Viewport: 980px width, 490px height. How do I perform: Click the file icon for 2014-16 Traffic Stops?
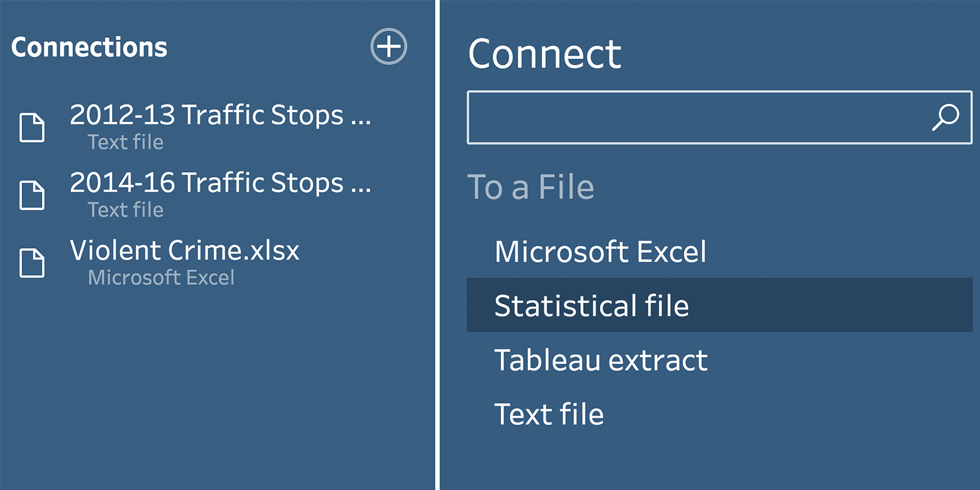(32, 195)
